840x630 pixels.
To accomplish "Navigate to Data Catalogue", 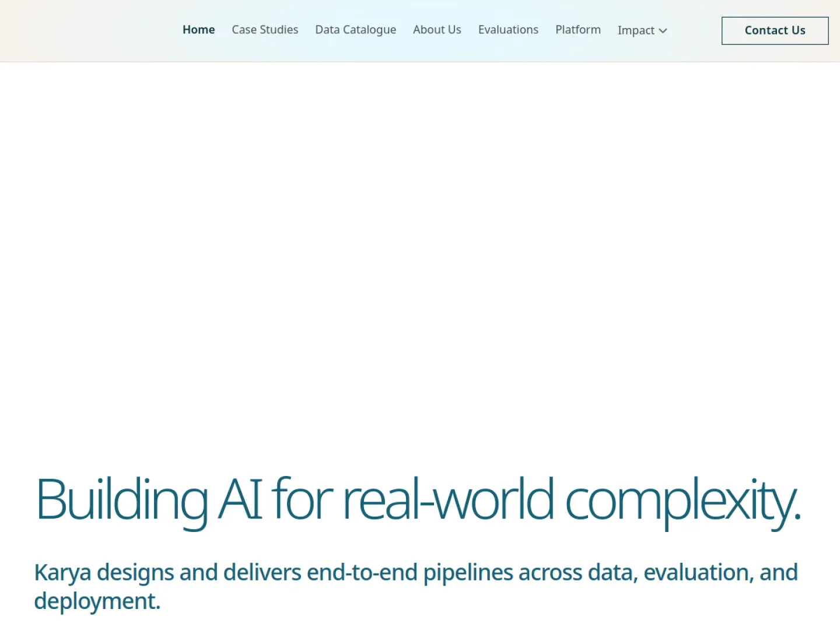I will click(355, 30).
